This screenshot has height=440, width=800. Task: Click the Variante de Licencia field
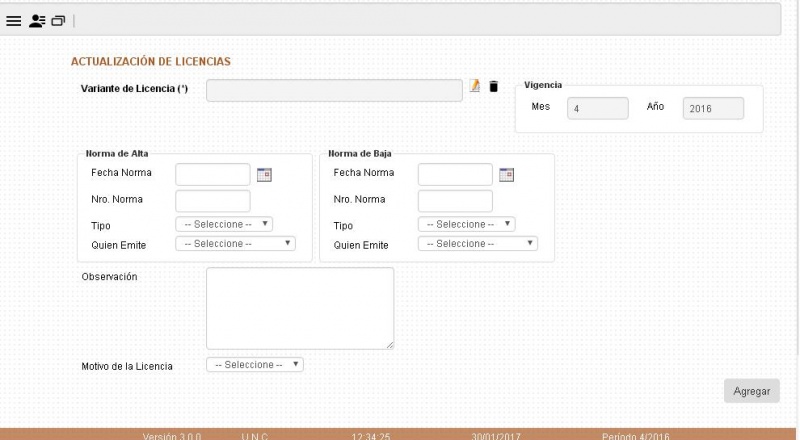pos(334,91)
